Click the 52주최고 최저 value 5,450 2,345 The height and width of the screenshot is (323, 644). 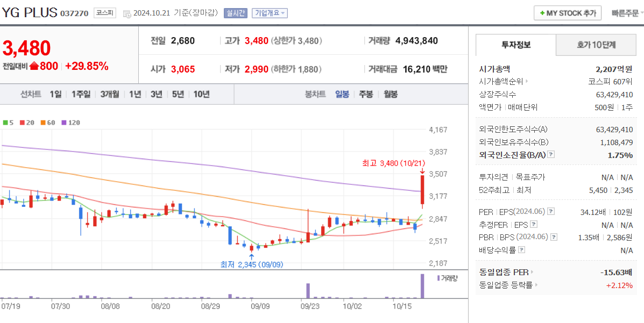coord(610,190)
